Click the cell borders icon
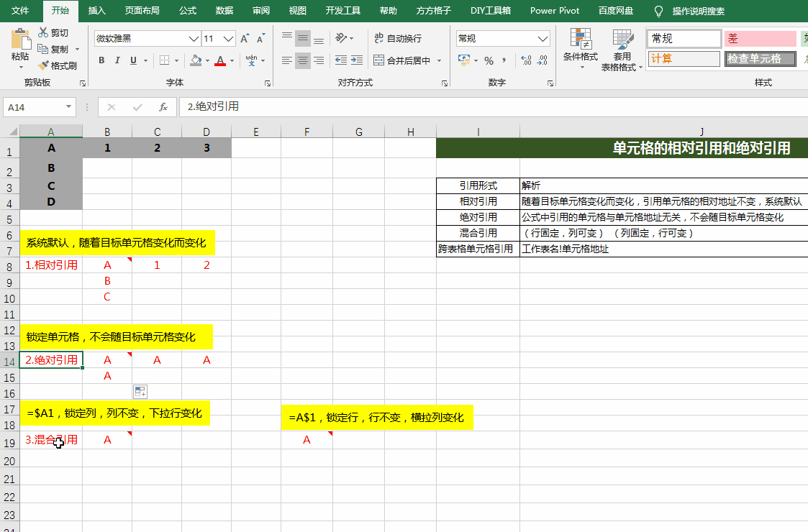 click(x=164, y=60)
